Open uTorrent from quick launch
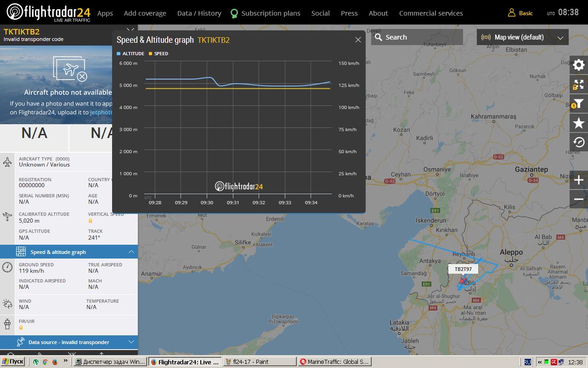 tap(36, 362)
